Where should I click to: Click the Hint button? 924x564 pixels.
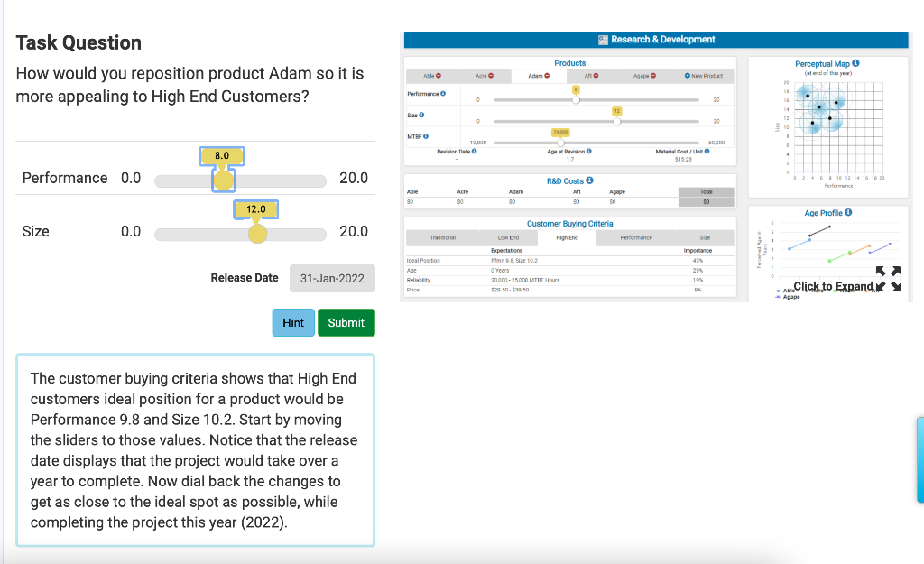293,323
